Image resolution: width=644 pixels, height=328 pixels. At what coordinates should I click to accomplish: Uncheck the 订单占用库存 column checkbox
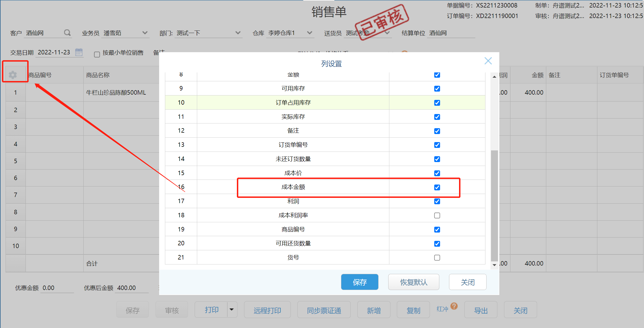(437, 103)
